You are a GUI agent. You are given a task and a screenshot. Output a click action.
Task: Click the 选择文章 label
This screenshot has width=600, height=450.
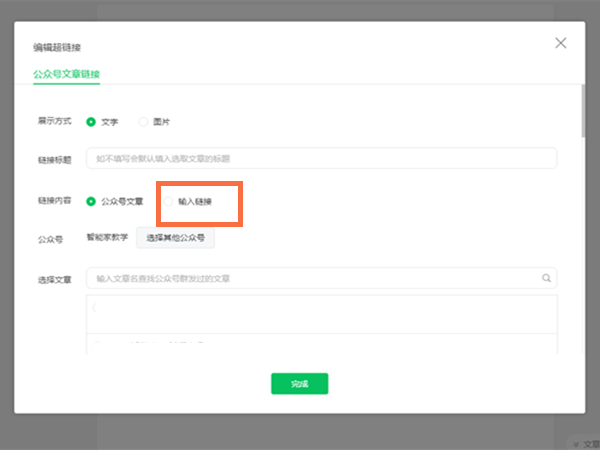coord(54,280)
